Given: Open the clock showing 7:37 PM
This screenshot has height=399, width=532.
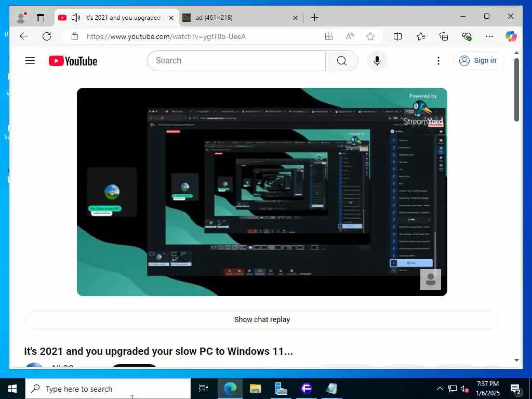Looking at the screenshot, I should coord(487,389).
